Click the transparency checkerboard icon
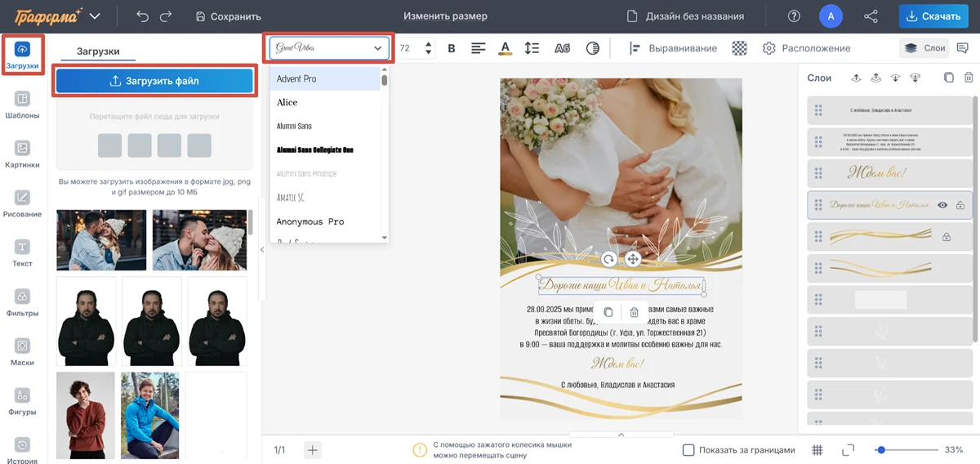 click(x=739, y=48)
